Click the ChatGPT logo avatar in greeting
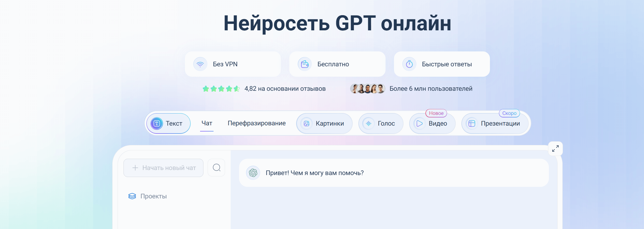The width and height of the screenshot is (644, 229). 253,173
